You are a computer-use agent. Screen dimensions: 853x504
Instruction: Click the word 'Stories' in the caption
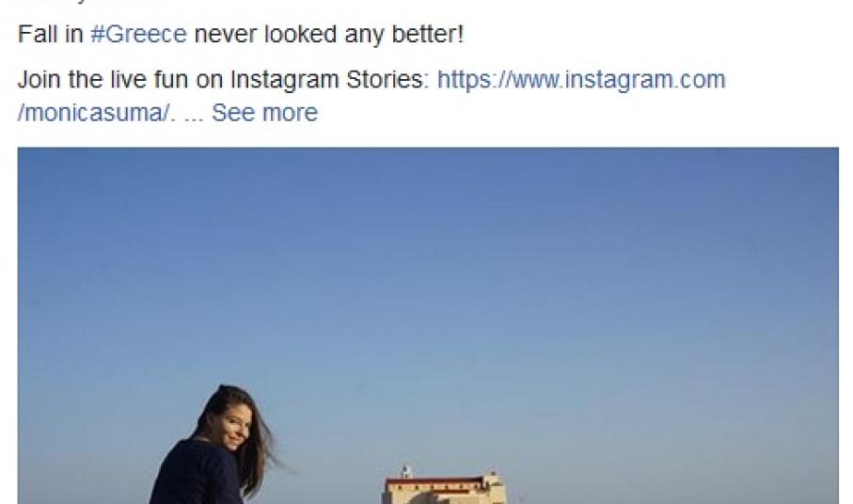click(x=387, y=80)
